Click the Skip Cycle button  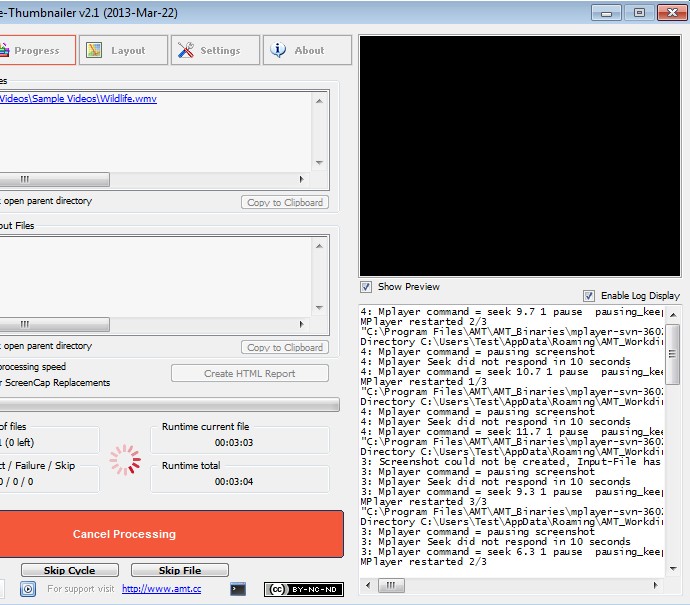pyautogui.click(x=70, y=570)
